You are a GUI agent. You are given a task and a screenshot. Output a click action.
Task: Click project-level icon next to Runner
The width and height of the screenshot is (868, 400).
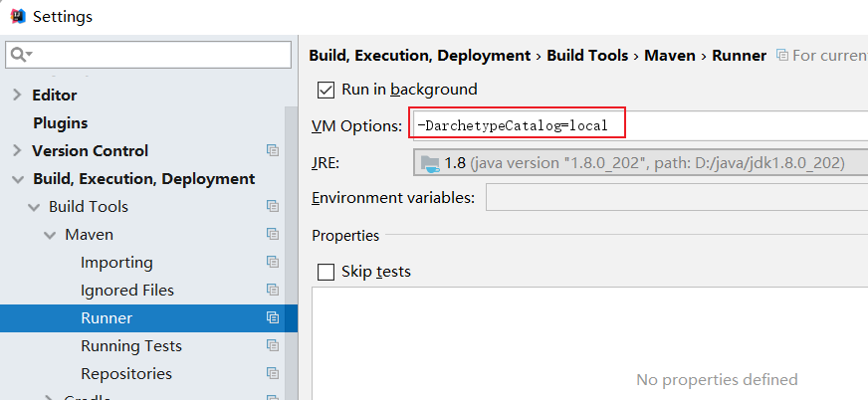point(273,317)
